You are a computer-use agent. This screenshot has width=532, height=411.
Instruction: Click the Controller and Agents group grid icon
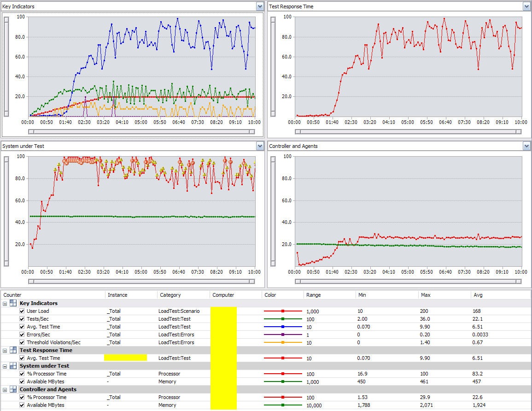pyautogui.click(x=13, y=389)
